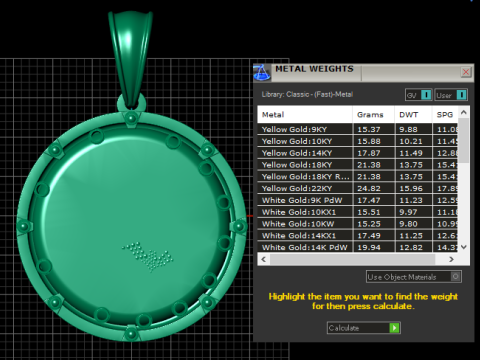Enable Use Object Materials option
480x360 pixels.
tap(414, 277)
